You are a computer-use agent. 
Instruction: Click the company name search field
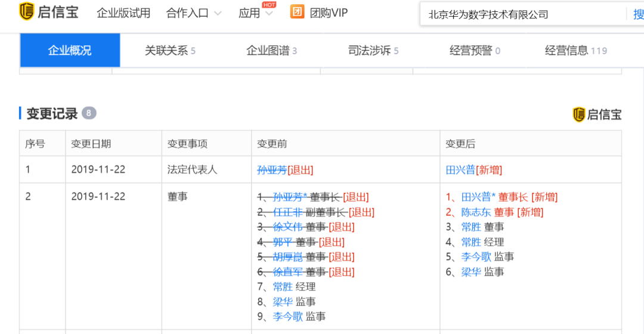coord(523,14)
